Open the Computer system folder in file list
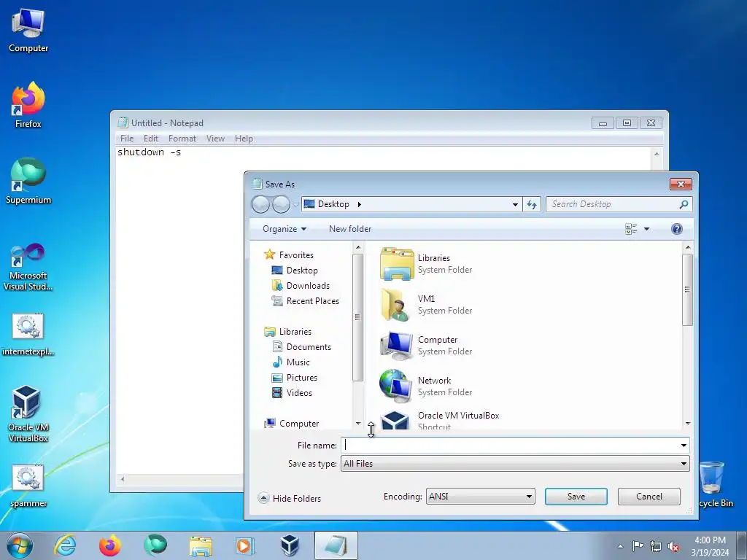Screen dimensions: 747x560 (426, 346)
